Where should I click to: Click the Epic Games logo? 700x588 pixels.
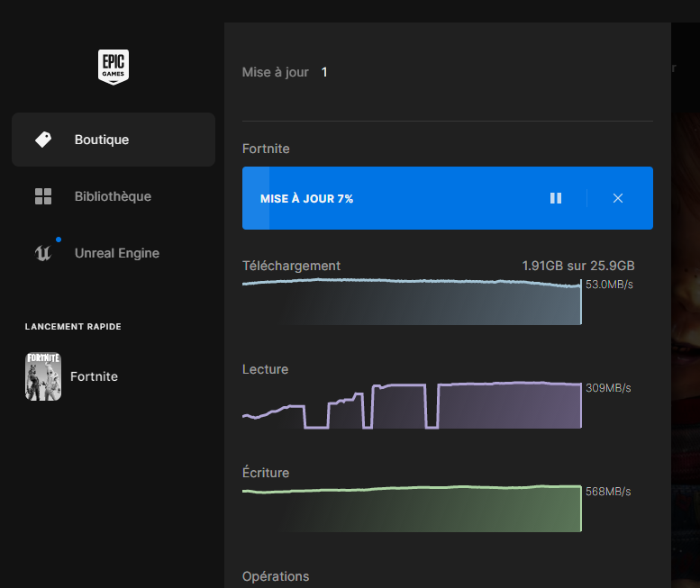(x=114, y=67)
